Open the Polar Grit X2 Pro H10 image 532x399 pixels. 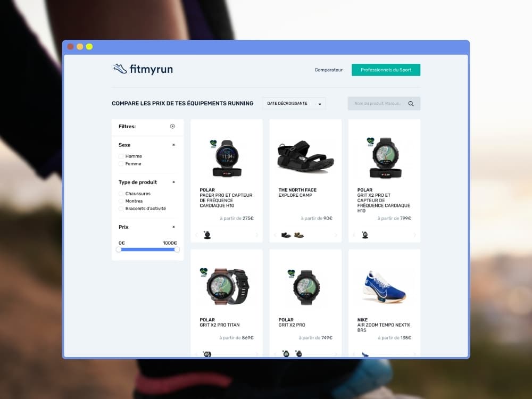pos(385,158)
